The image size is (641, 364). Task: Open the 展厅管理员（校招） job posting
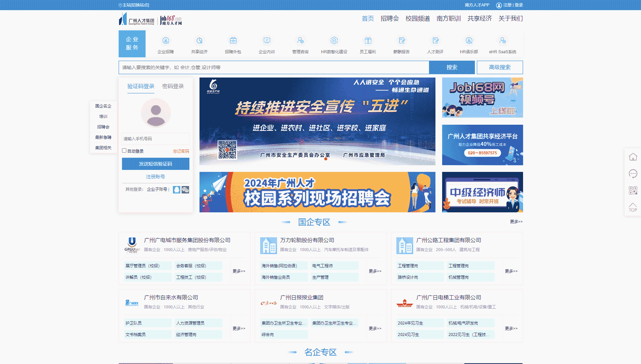point(148,266)
